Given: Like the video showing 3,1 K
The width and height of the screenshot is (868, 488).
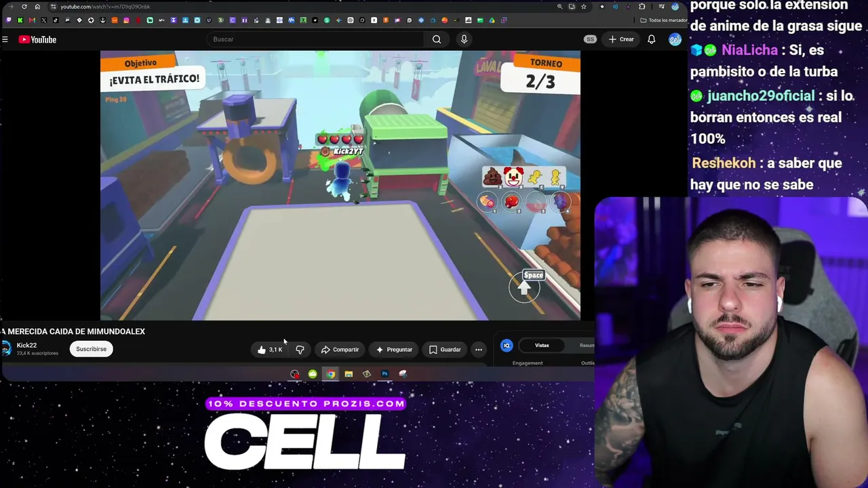Looking at the screenshot, I should [x=270, y=350].
